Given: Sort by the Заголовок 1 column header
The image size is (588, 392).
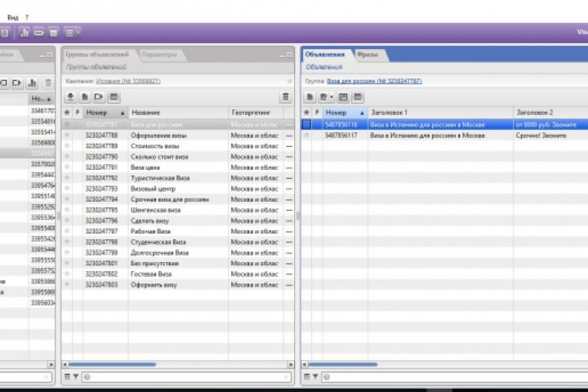Looking at the screenshot, I should [x=440, y=113].
